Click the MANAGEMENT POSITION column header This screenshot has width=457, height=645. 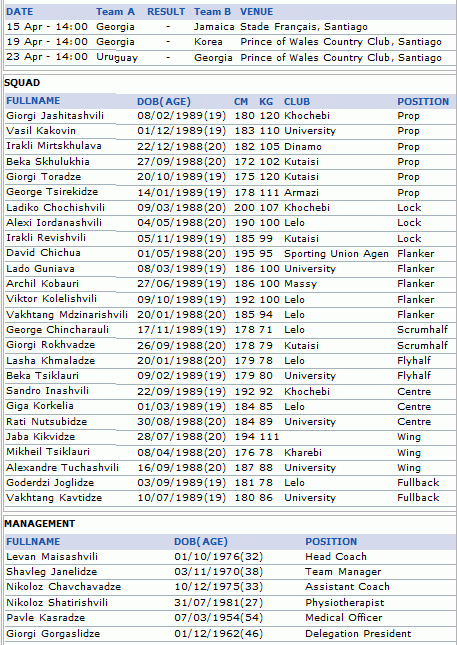pos(331,542)
